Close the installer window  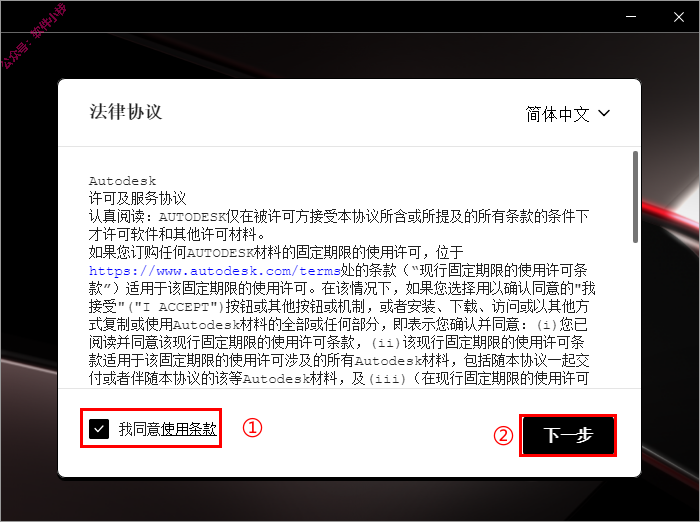pos(679,17)
